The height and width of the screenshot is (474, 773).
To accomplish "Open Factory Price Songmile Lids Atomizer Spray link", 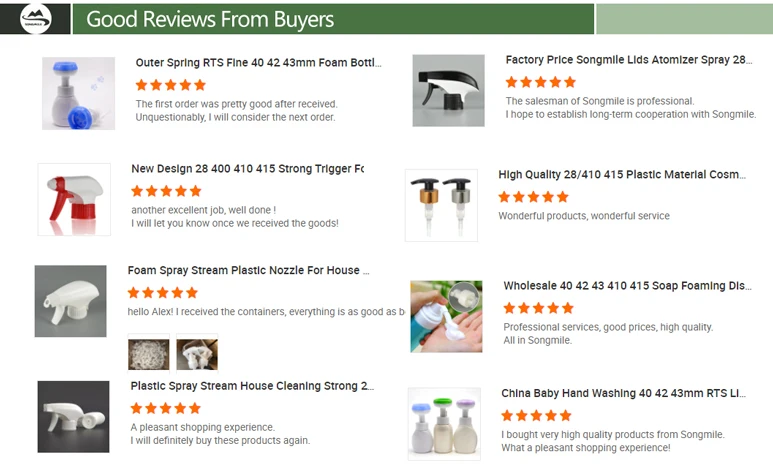I will tap(629, 60).
